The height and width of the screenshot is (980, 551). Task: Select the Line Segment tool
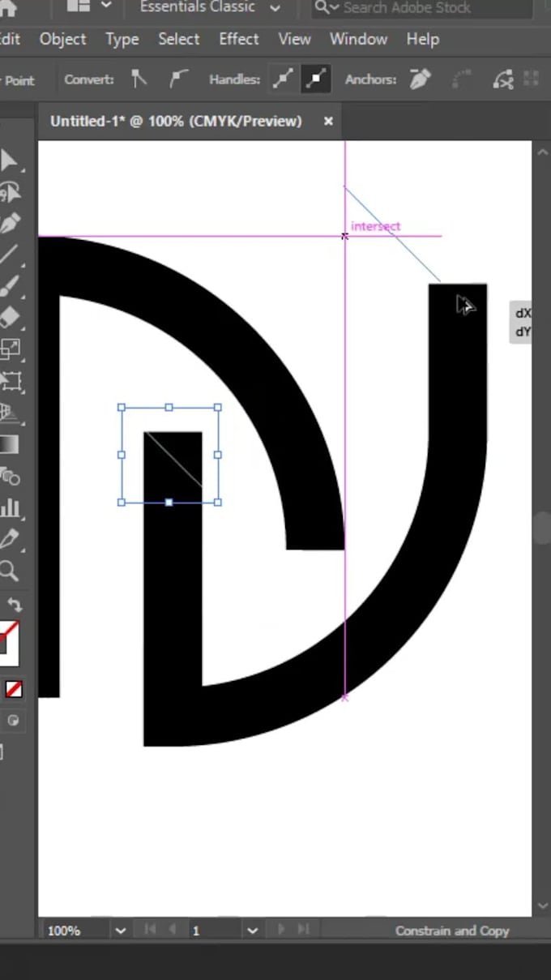(x=8, y=255)
